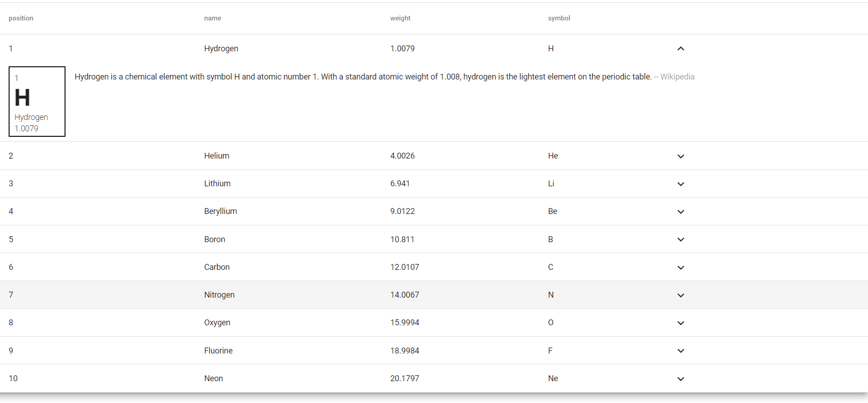Select the Beryllium name cell
Screen dimensions: 868x403
click(221, 211)
